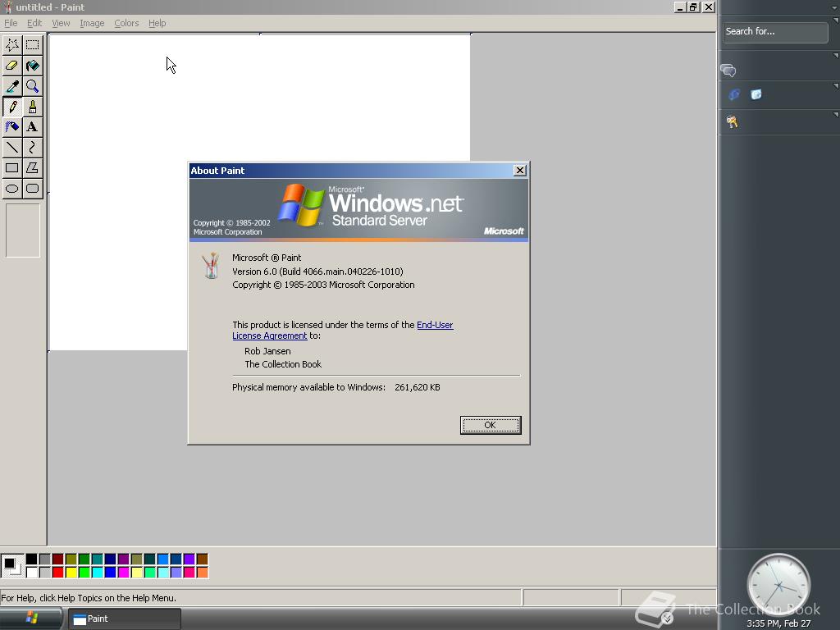Choose the white palette swatch
This screenshot has width=840, height=630.
click(x=32, y=572)
